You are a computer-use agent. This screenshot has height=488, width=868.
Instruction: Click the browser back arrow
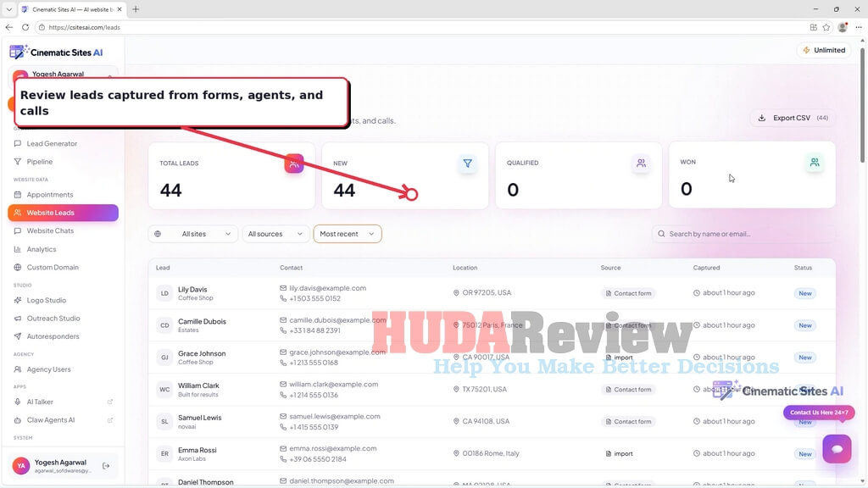point(8,27)
